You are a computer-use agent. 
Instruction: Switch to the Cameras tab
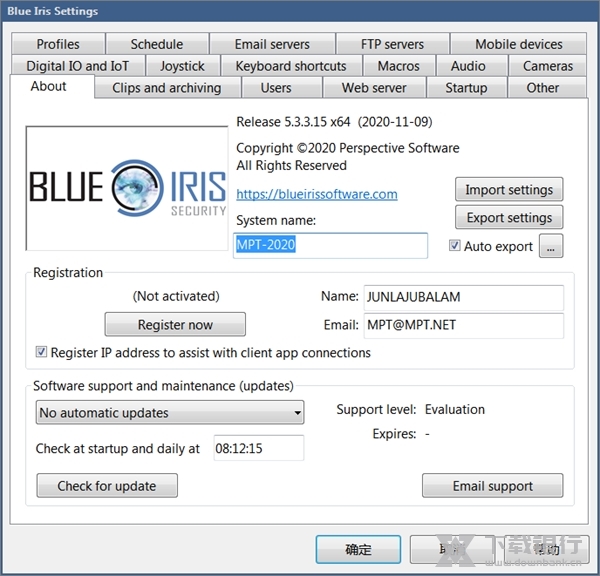[x=548, y=66]
